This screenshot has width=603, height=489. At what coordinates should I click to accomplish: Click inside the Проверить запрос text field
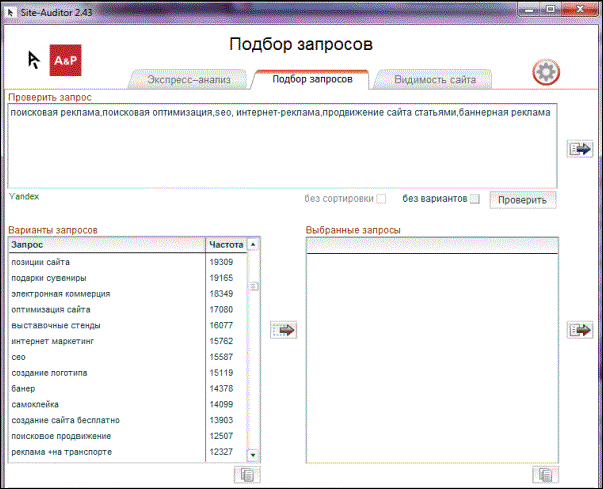coord(280,150)
